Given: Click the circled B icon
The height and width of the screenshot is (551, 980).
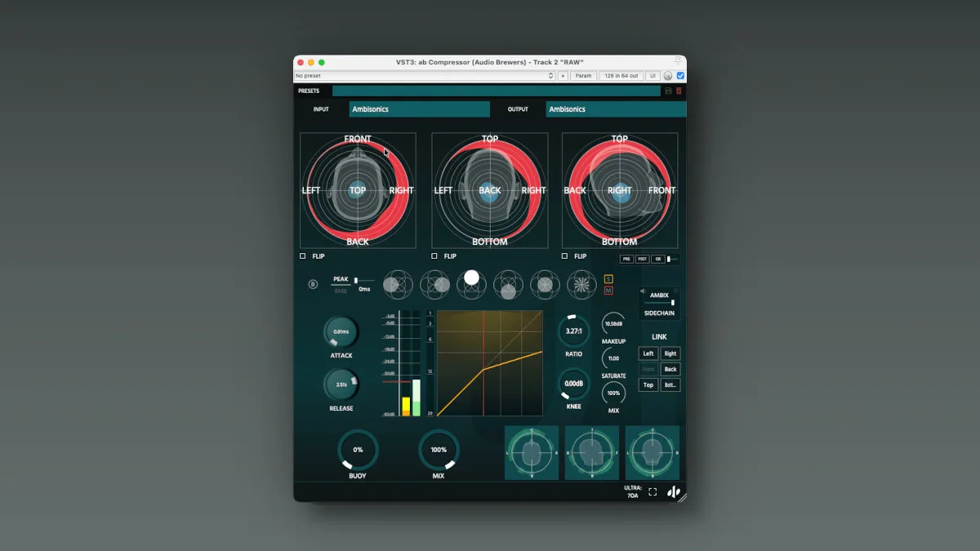Looking at the screenshot, I should pos(313,284).
